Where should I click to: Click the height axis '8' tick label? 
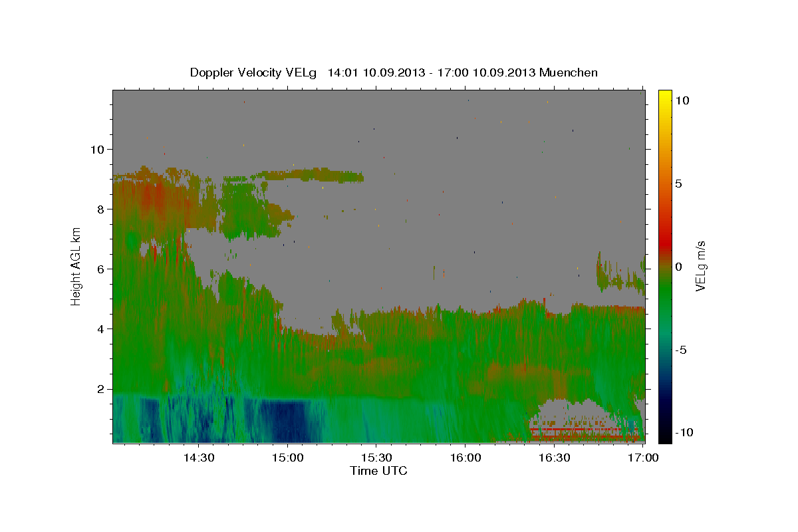[101, 209]
